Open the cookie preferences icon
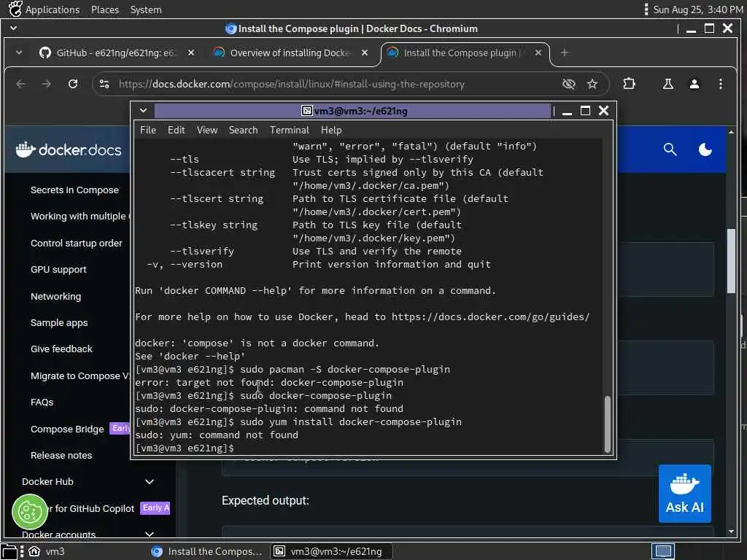The image size is (747, 560). coord(29,512)
